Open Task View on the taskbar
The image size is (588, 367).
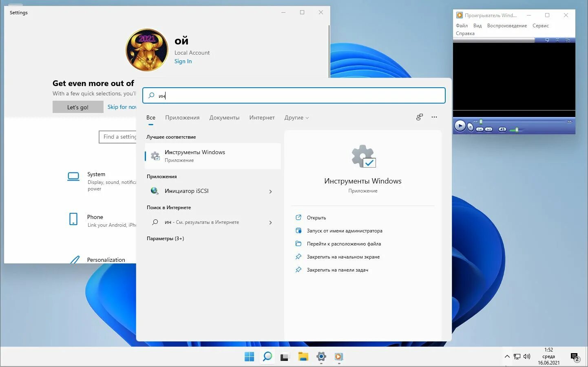pyautogui.click(x=285, y=357)
